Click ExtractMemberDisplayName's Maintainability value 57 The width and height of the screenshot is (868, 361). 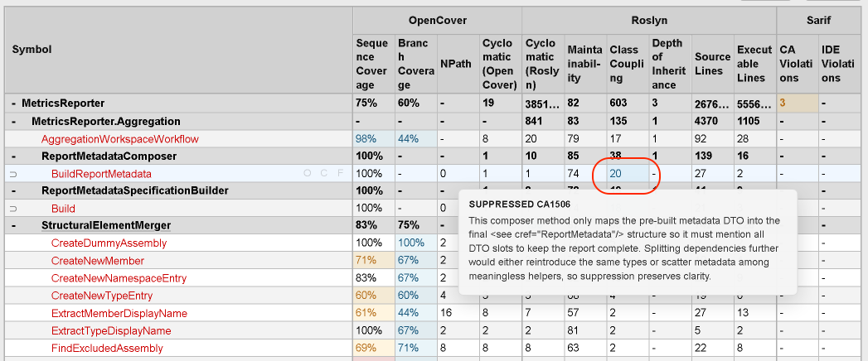(x=574, y=314)
